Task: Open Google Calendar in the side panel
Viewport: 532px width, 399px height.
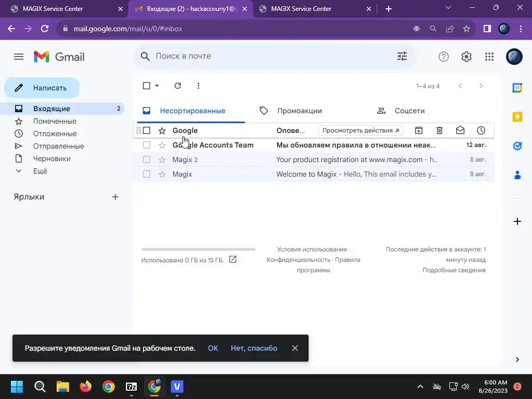Action: (517, 88)
